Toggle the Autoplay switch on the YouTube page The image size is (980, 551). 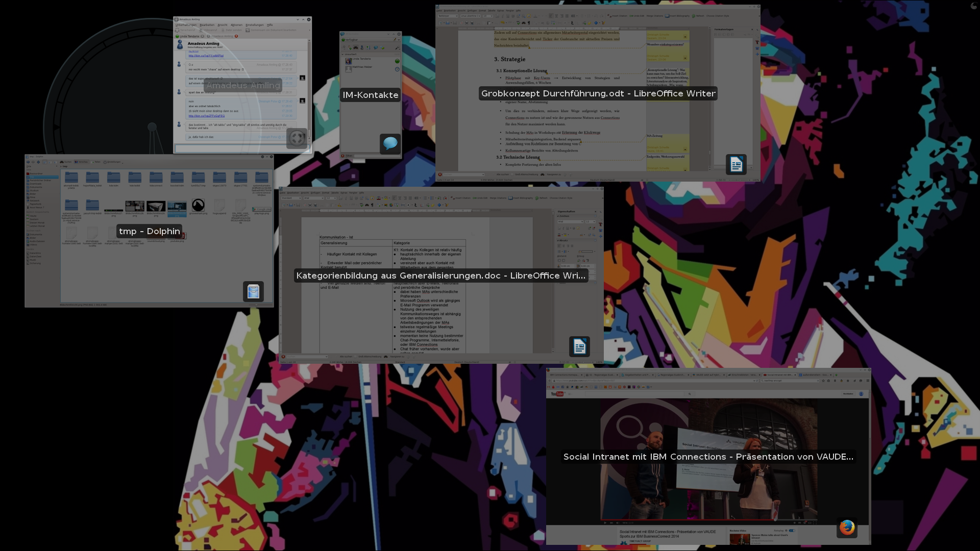click(x=792, y=531)
